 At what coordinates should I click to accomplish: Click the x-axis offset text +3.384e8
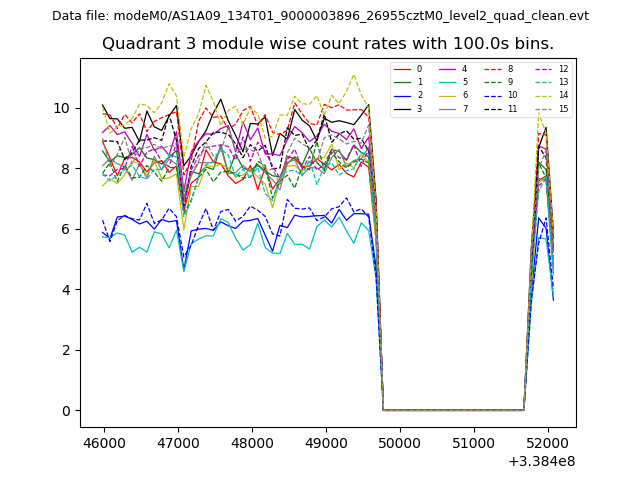[544, 461]
